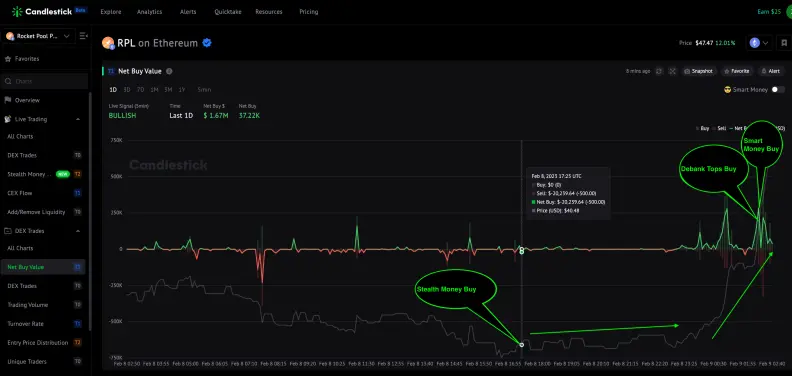Click the T1 badge on Turnover Rate row
This screenshot has height=376, width=792.
(77, 324)
